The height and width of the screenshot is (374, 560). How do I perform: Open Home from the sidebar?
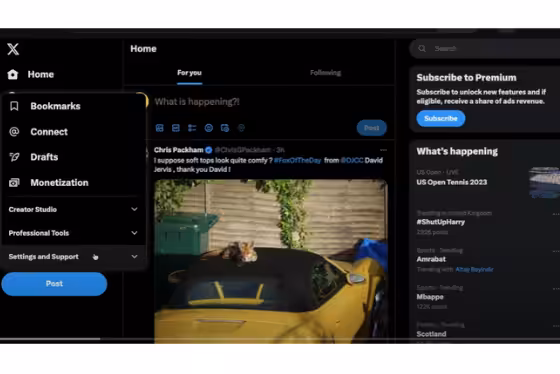point(31,74)
